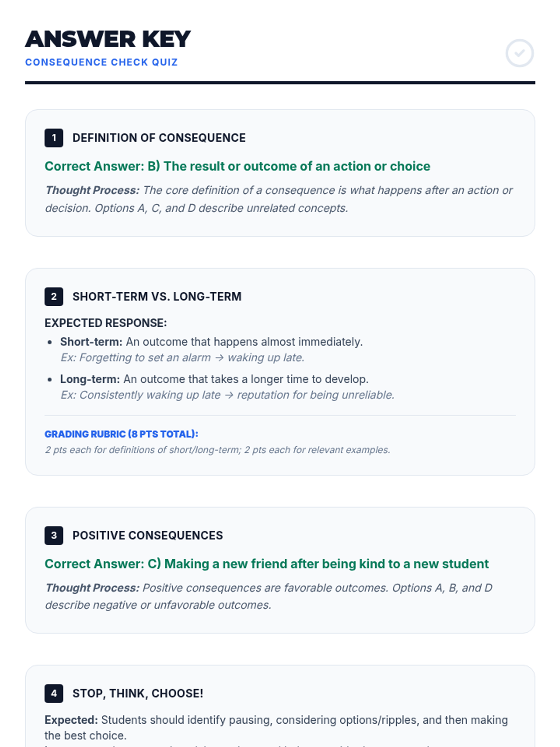The image size is (560, 747).
Task: Click the Answer Key title
Action: (108, 39)
